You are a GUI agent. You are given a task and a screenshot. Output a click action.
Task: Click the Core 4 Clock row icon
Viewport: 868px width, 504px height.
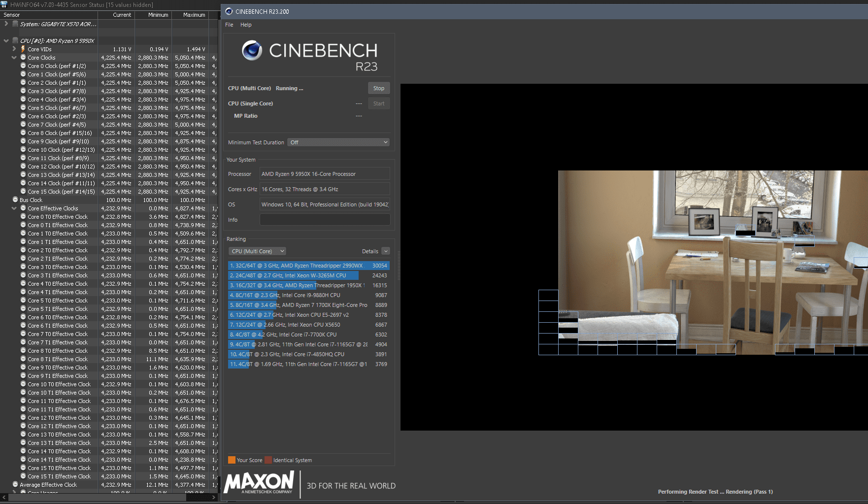point(23,100)
